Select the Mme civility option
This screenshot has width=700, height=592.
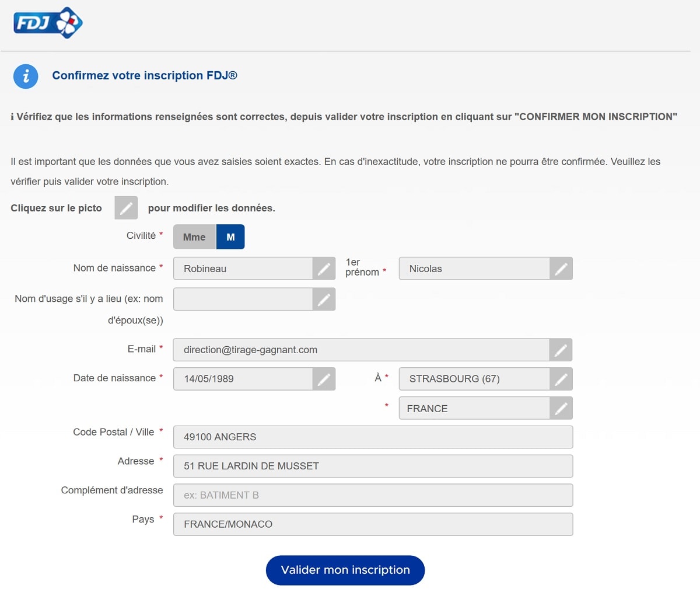[x=194, y=237]
